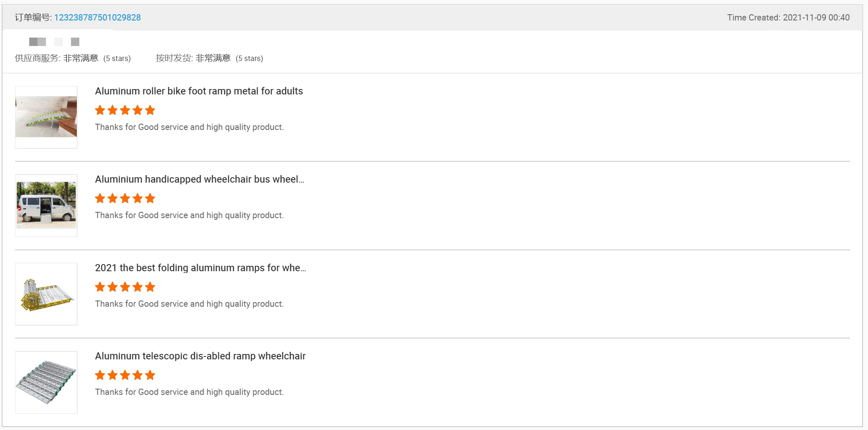The width and height of the screenshot is (868, 430).
Task: Open the telescopic ramp product image
Action: 46,382
